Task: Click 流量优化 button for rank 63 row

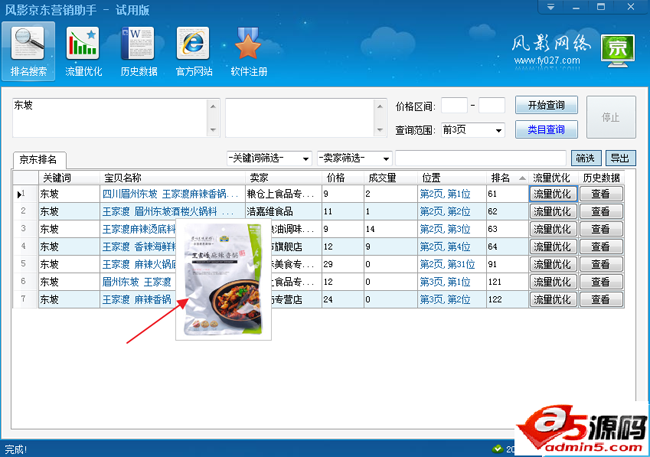Action: coord(553,229)
